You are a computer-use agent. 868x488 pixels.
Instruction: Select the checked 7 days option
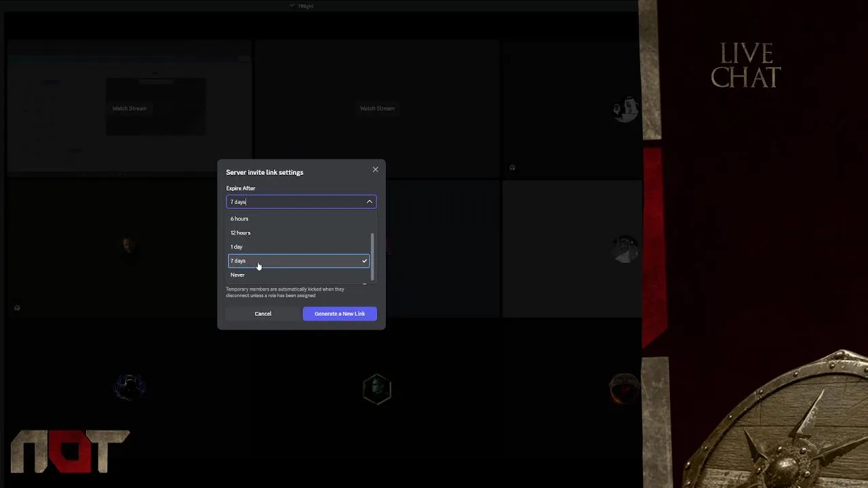tap(298, 261)
